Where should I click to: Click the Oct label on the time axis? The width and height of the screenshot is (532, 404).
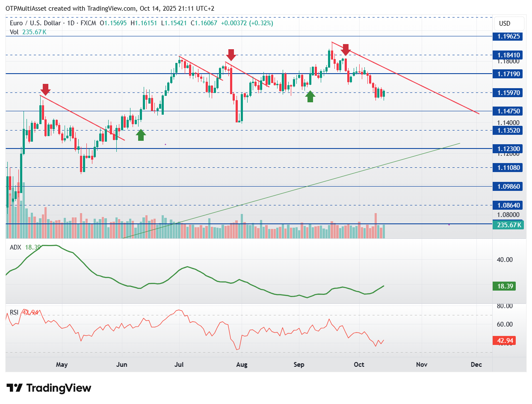pyautogui.click(x=359, y=365)
